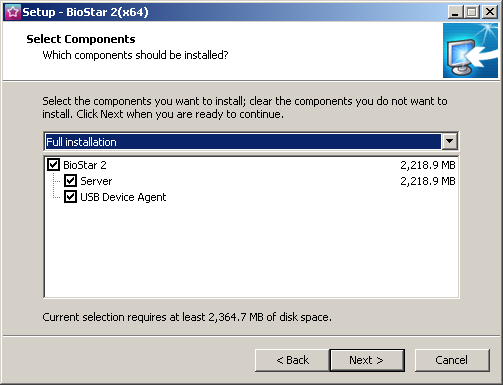Click the setup wizard computer image
This screenshot has height=385, width=503.
pos(470,50)
